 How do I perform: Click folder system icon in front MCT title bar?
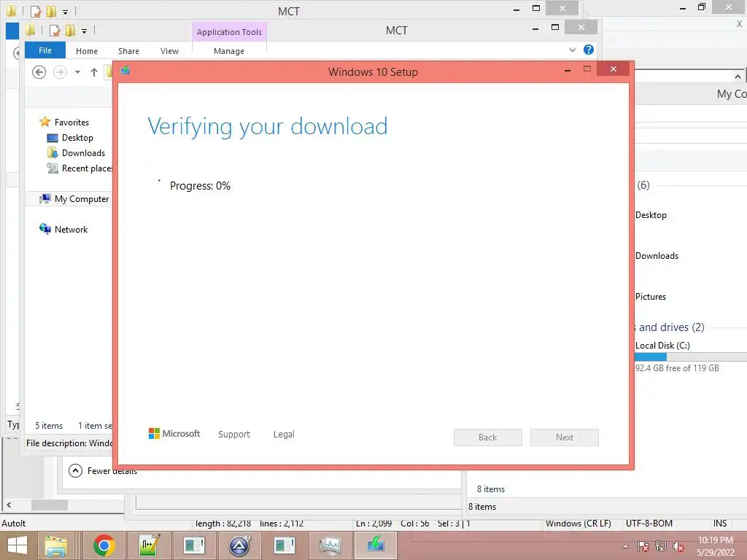coord(31,31)
